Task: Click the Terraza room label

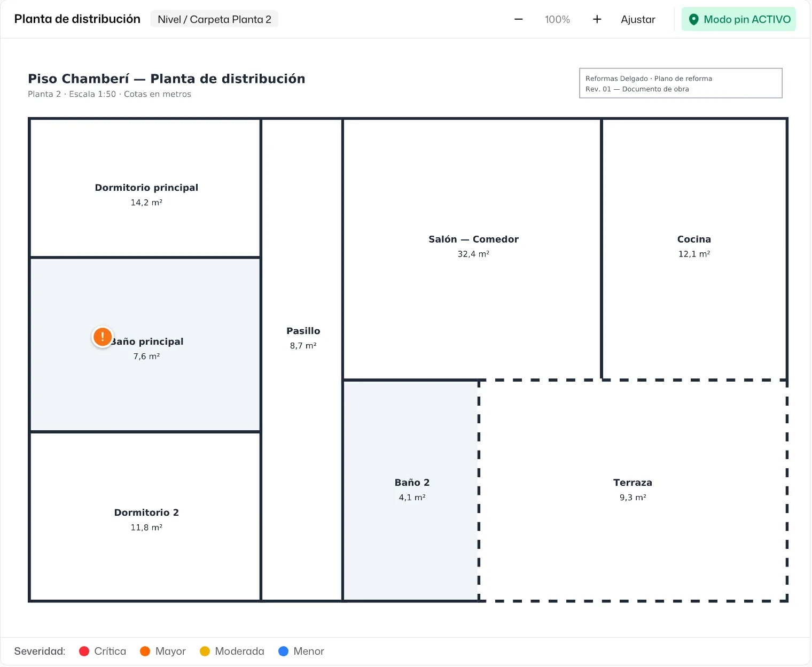Action: pyautogui.click(x=633, y=483)
